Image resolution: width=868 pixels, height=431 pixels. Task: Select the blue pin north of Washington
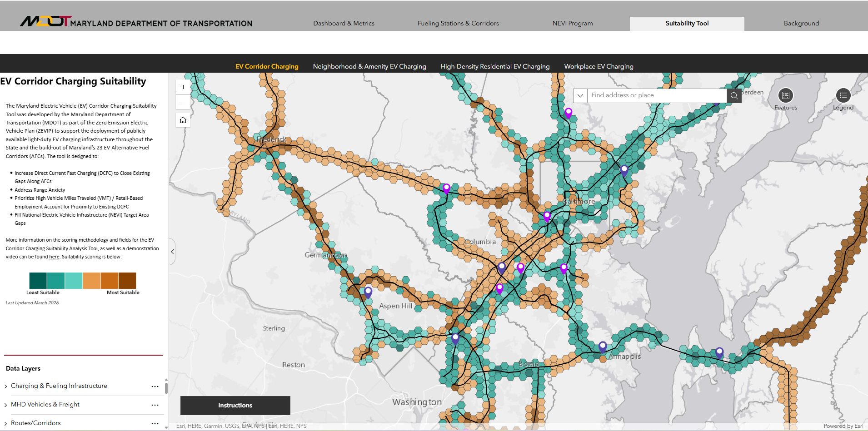tap(455, 339)
